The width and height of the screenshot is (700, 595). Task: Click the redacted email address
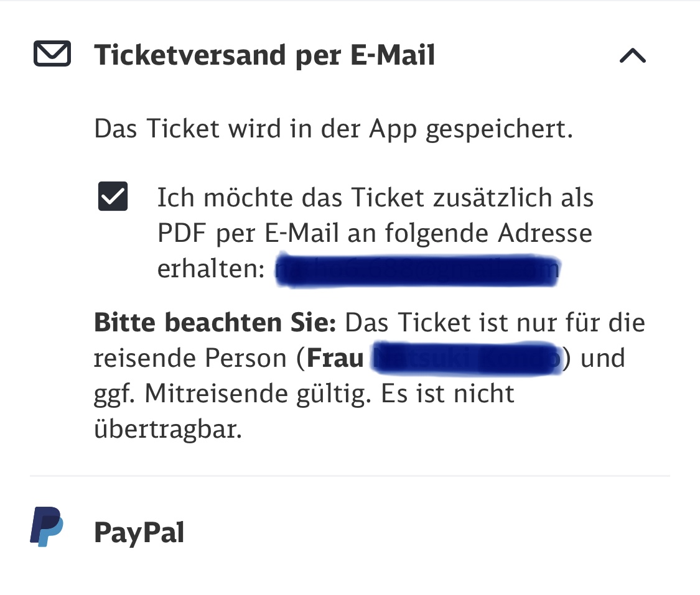point(418,270)
